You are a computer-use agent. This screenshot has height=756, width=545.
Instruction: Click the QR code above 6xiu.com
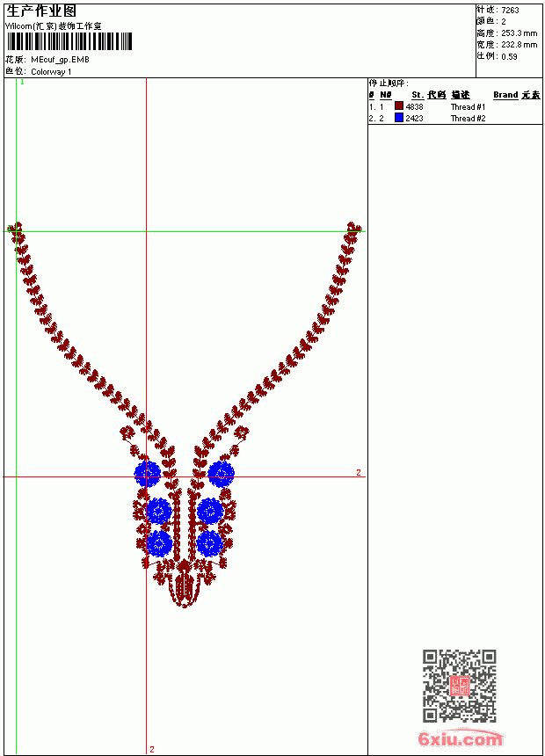(x=460, y=686)
